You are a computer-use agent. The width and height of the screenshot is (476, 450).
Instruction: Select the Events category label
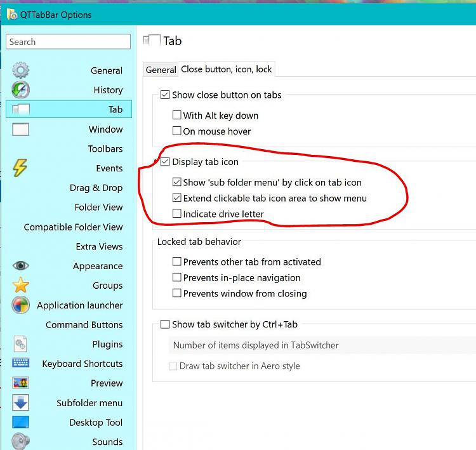tap(109, 168)
